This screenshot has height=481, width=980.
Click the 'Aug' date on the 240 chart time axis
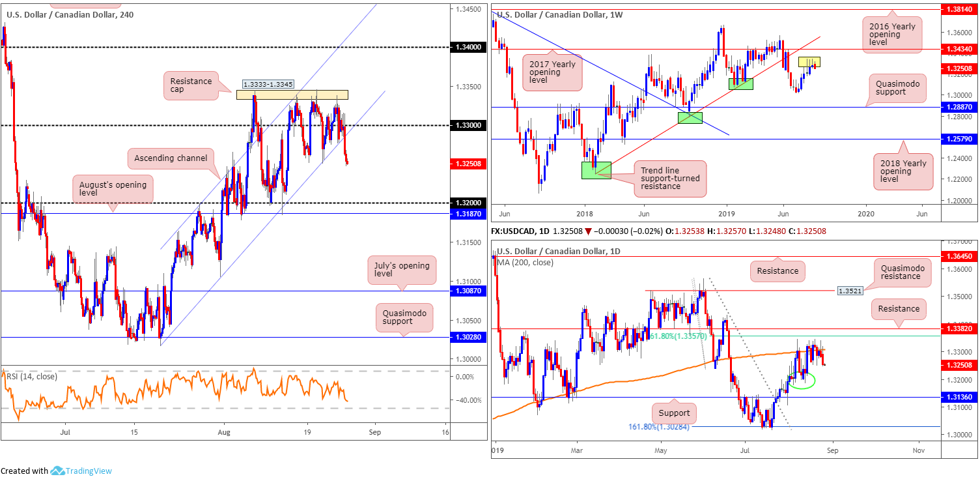click(224, 431)
